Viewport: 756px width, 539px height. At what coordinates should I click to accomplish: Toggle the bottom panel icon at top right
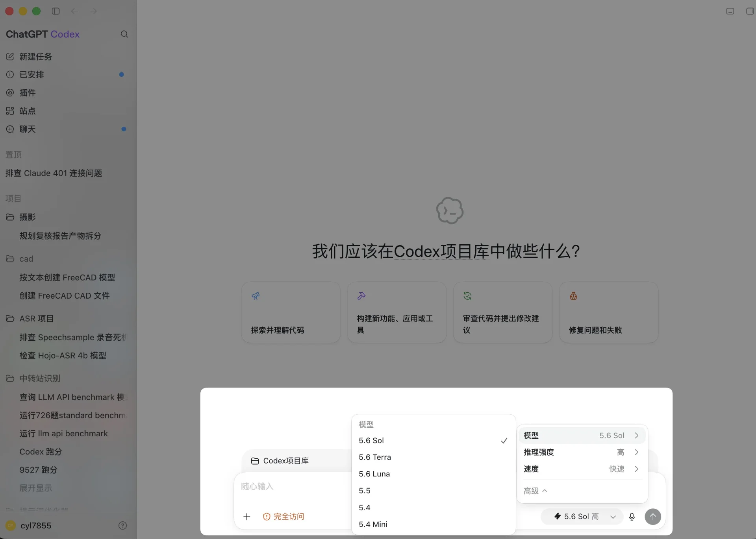click(x=730, y=11)
